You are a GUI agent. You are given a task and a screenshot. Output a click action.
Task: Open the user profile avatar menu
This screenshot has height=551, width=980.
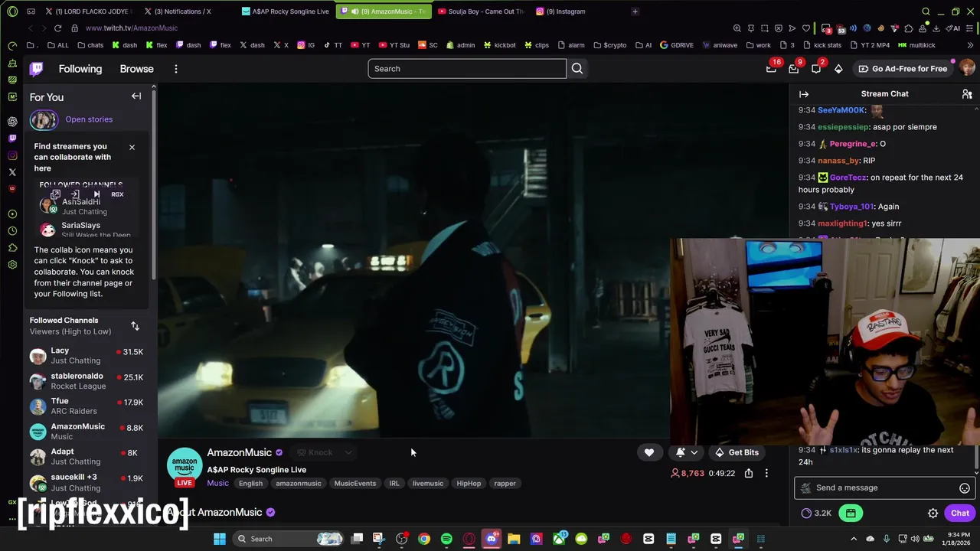(x=967, y=69)
